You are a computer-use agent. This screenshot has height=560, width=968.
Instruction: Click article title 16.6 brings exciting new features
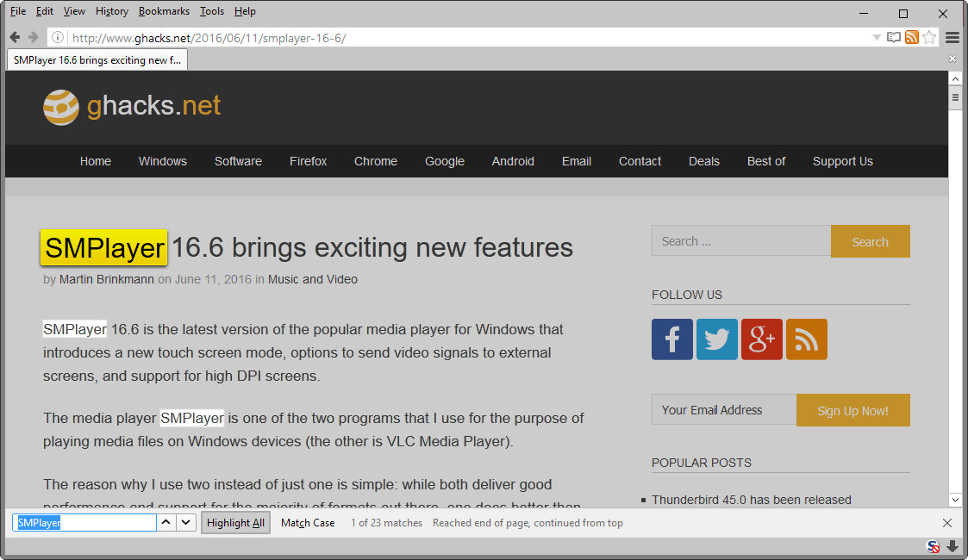tap(372, 247)
